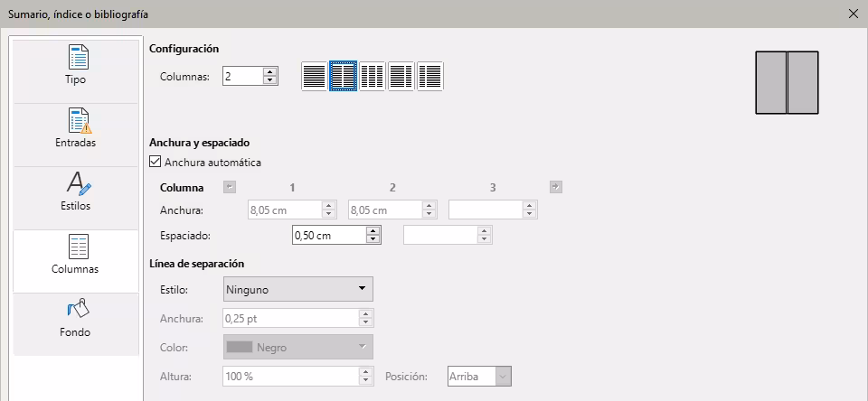Screen dimensions: 868x401
Task: Open the Tipo tab
Action: [76, 66]
